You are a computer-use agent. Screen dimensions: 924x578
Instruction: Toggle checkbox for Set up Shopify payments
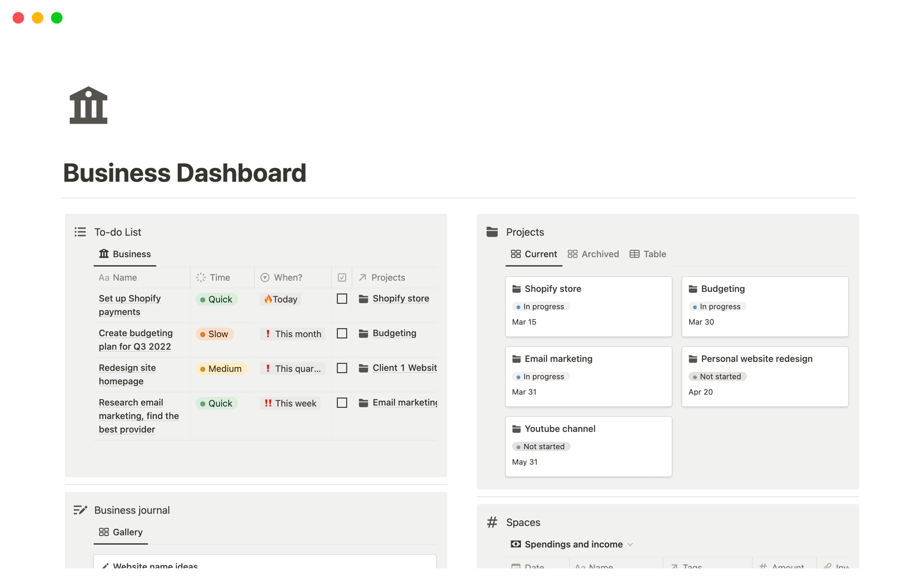(342, 299)
